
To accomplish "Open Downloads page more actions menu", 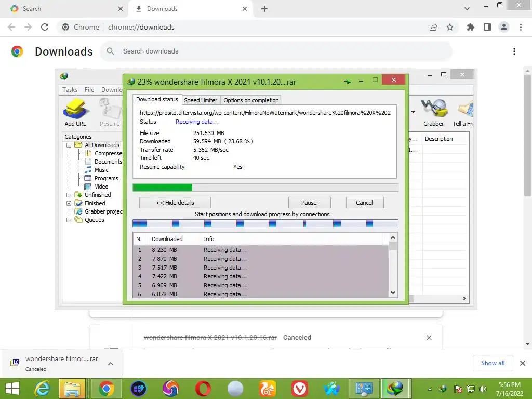I will click(514, 51).
